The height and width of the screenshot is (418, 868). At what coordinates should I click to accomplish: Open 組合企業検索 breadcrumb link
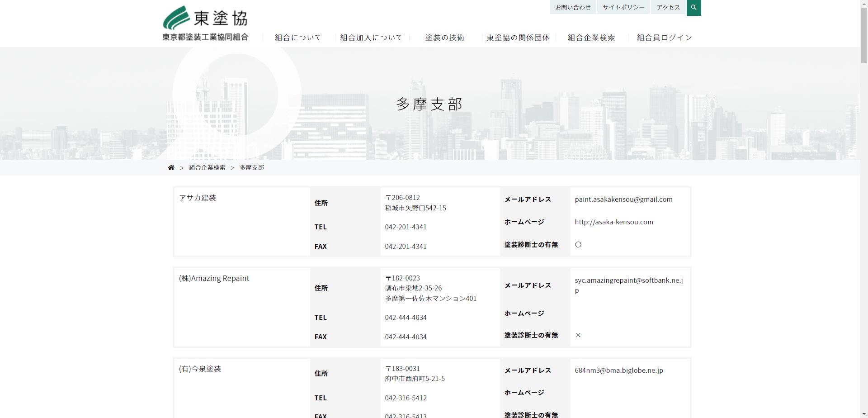pyautogui.click(x=207, y=167)
